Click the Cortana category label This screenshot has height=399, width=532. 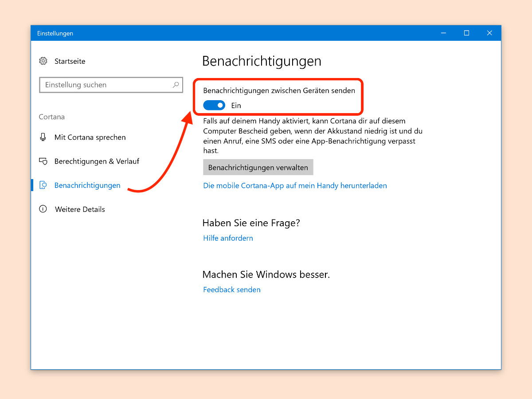(52, 117)
